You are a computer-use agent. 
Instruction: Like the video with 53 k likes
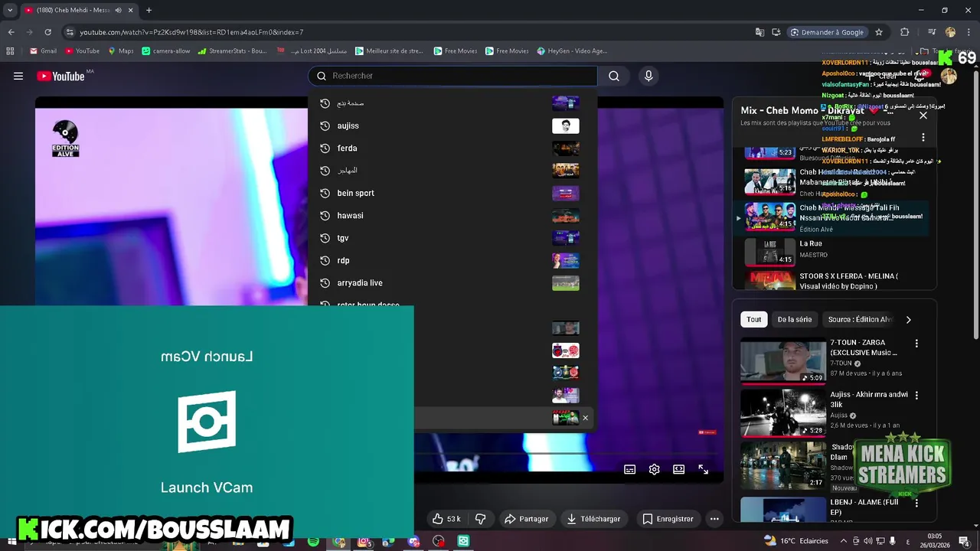pyautogui.click(x=446, y=519)
